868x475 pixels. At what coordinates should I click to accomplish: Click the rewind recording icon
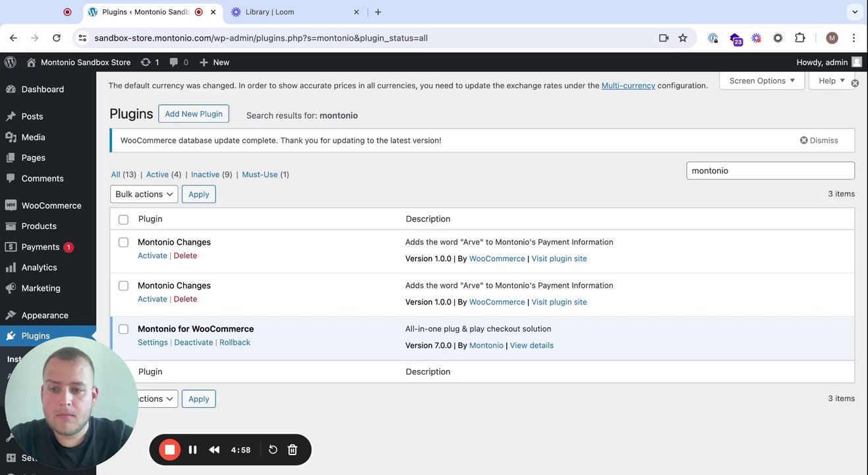pyautogui.click(x=214, y=450)
